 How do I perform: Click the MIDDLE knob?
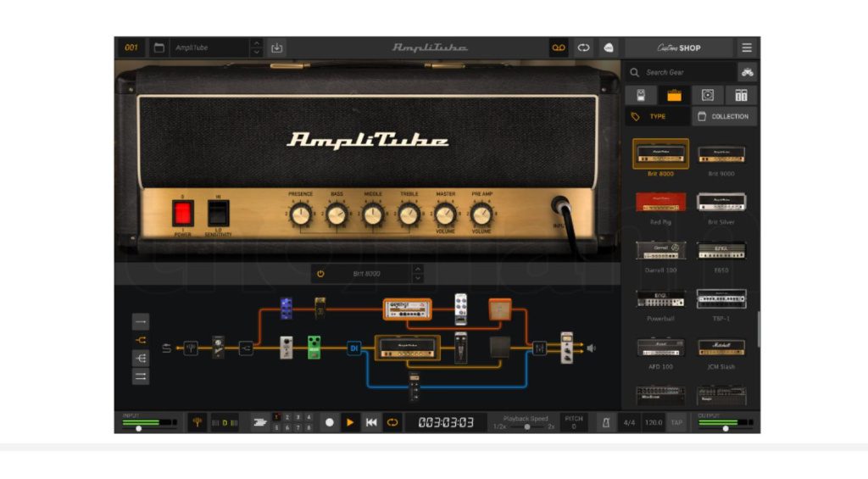click(x=373, y=214)
